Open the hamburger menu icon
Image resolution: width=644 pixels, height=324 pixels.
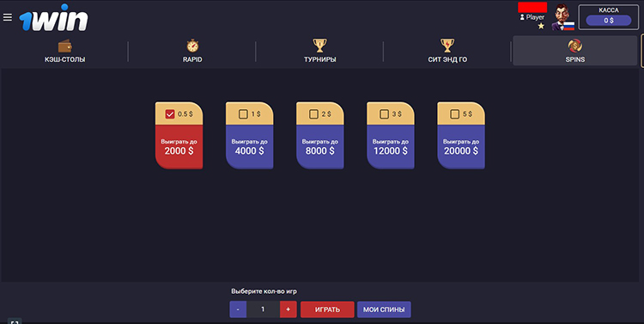coord(8,17)
